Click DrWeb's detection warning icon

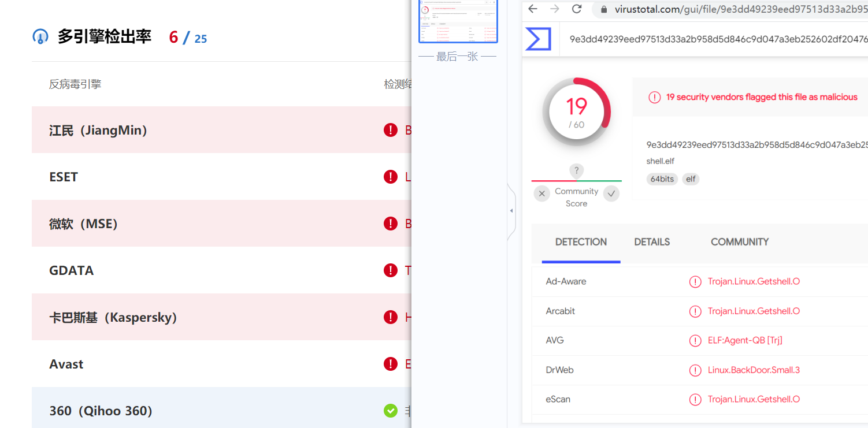(x=695, y=370)
